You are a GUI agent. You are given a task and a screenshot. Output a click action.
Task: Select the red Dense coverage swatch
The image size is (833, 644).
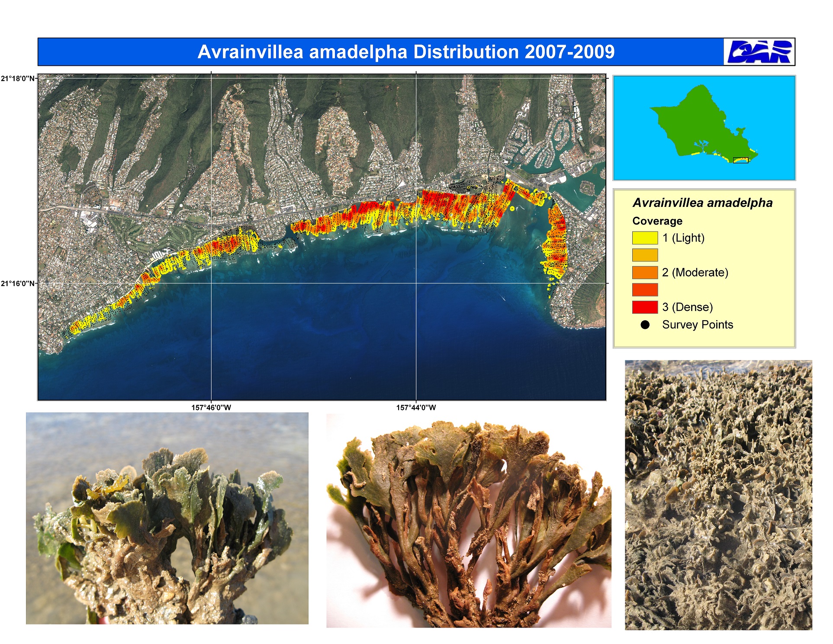[x=645, y=307]
